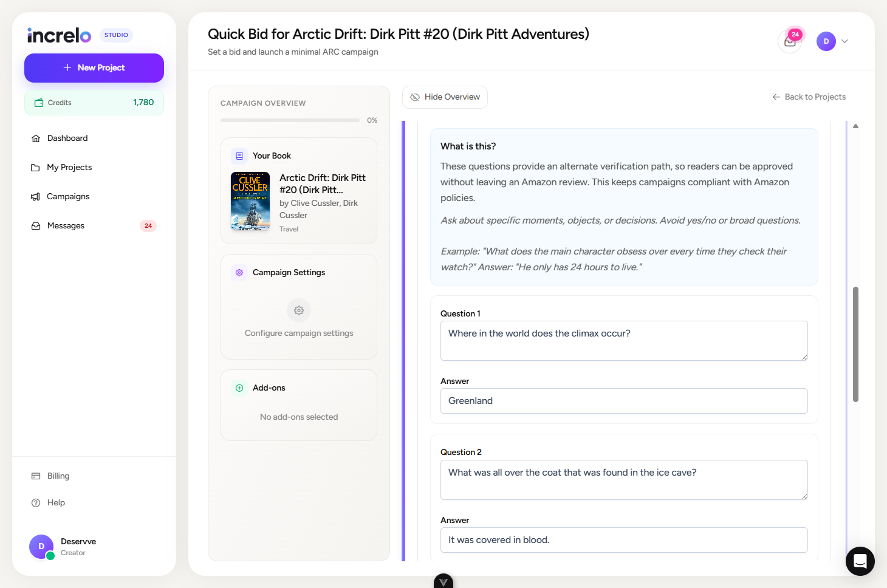Image resolution: width=887 pixels, height=588 pixels.
Task: Click the campaign progress bar
Action: [x=290, y=120]
